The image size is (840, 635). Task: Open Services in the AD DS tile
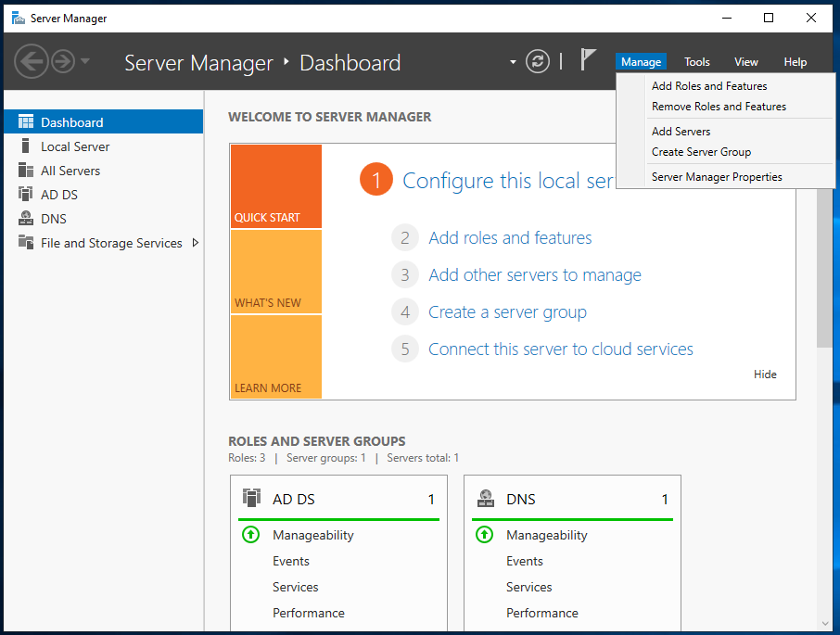[x=295, y=587]
